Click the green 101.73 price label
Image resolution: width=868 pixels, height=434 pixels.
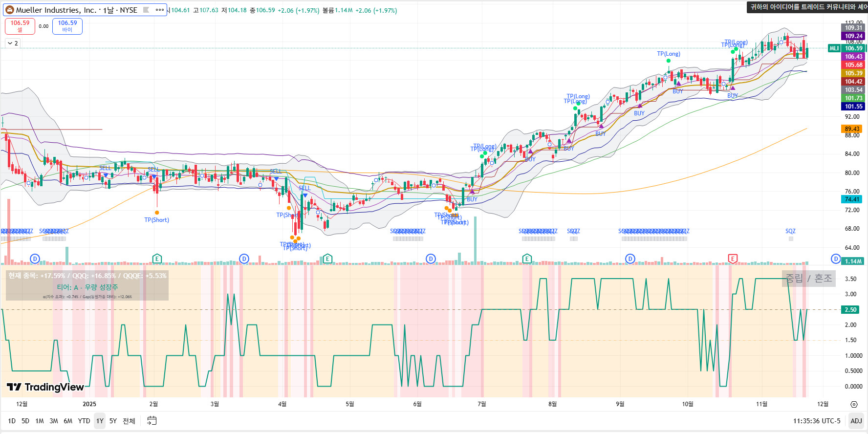pyautogui.click(x=853, y=98)
